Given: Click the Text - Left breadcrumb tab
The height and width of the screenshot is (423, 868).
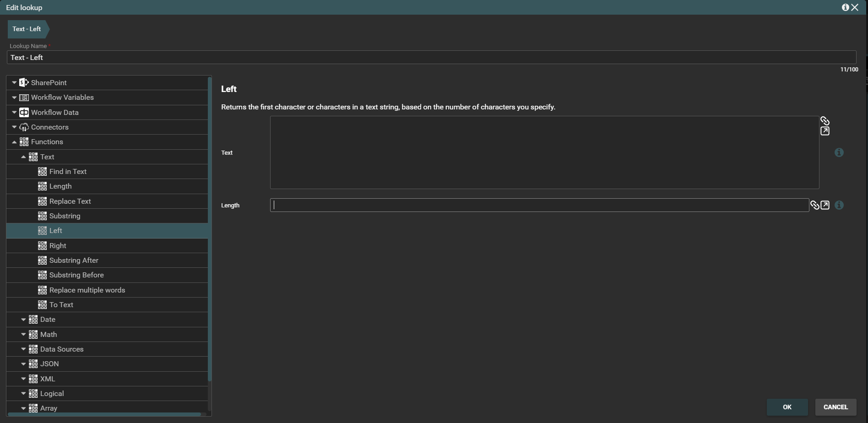Looking at the screenshot, I should point(27,29).
